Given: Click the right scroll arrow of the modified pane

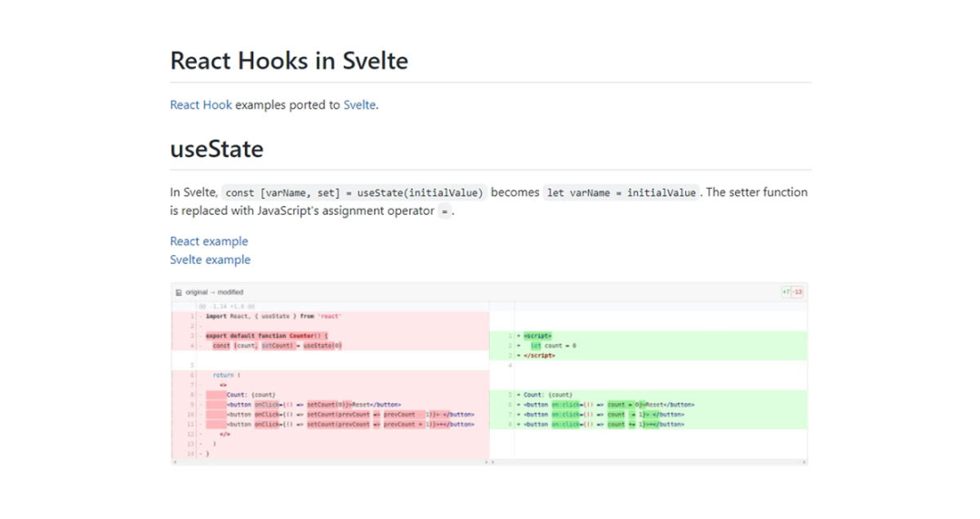Looking at the screenshot, I should pos(804,462).
